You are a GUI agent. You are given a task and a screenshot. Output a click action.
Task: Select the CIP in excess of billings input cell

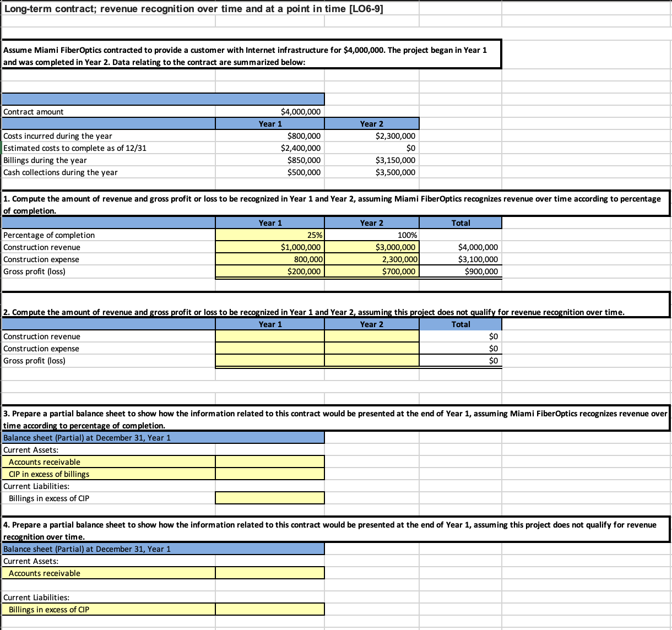[269, 474]
